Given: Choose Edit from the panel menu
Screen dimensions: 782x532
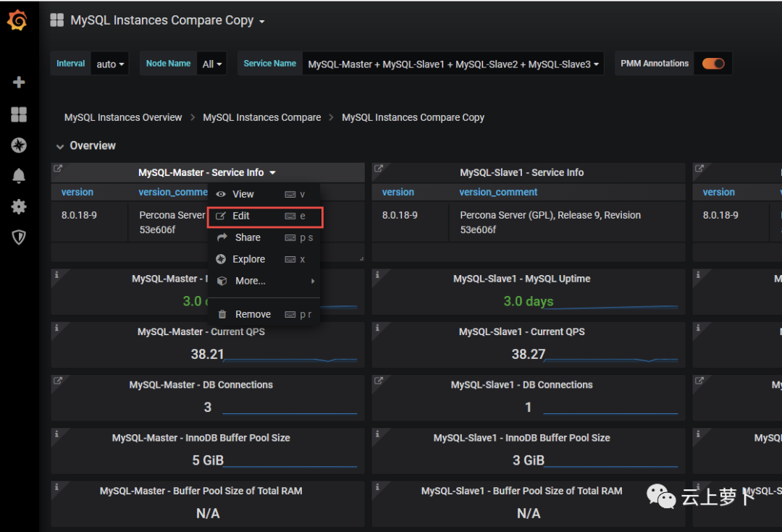Looking at the screenshot, I should [x=265, y=216].
